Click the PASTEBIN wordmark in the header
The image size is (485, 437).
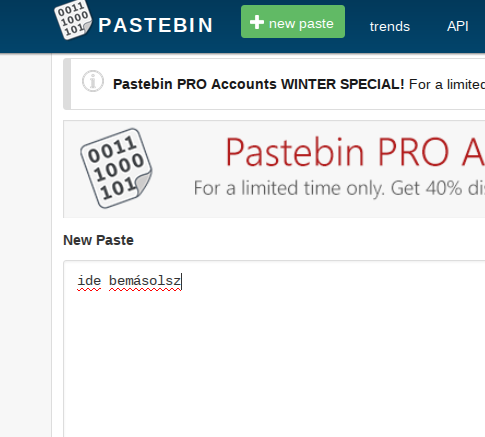(156, 25)
